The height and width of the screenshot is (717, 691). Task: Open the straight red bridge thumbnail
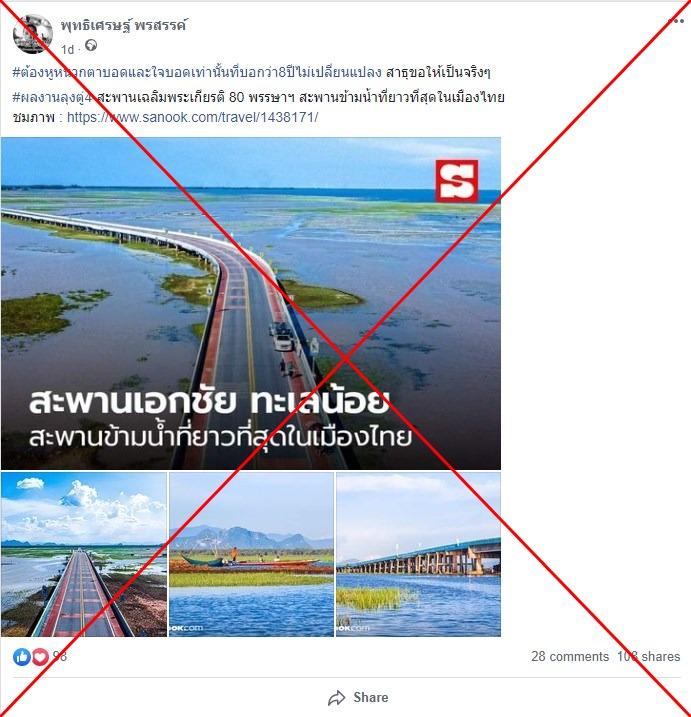coord(84,554)
